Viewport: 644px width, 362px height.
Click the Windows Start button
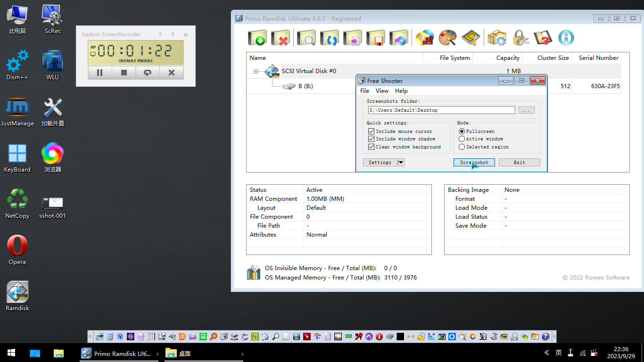click(x=11, y=353)
